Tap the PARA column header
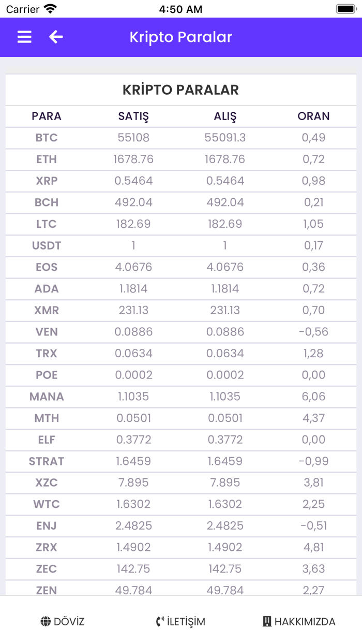Screen dimensions: 362x644 pyautogui.click(x=47, y=116)
